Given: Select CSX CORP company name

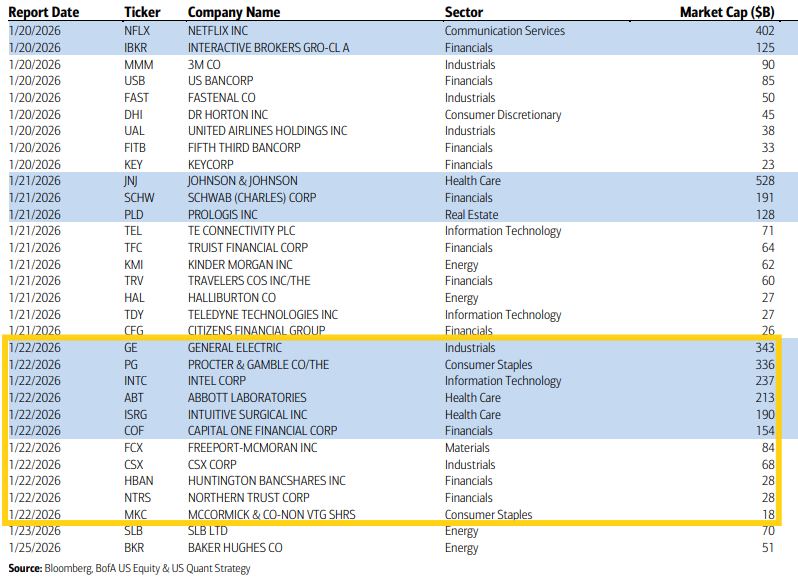Looking at the screenshot, I should [212, 465].
